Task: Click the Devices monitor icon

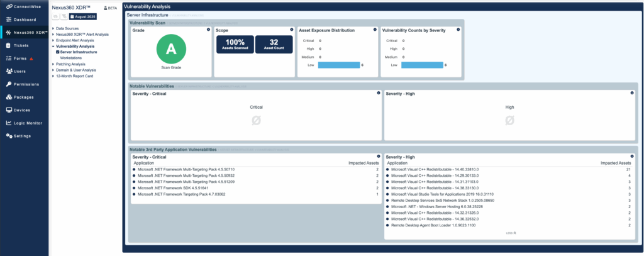Action: point(9,110)
